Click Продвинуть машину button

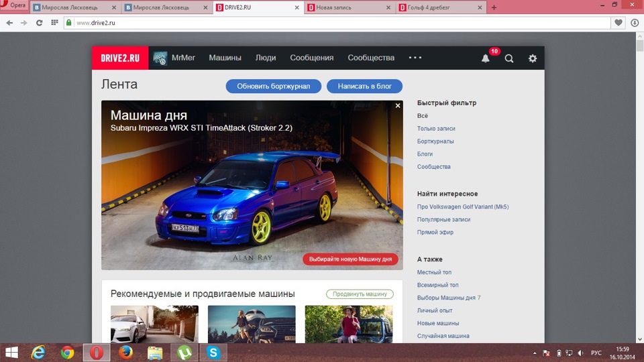pos(360,294)
